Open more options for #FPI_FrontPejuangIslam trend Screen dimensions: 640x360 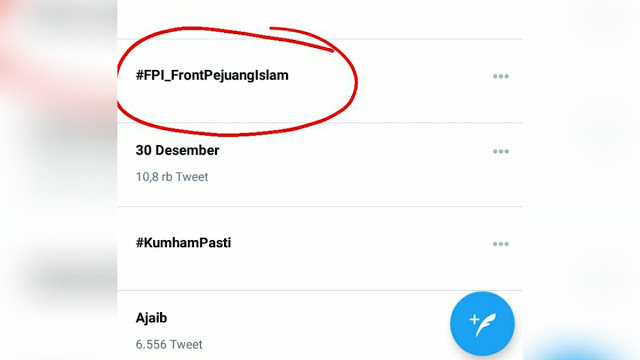tap(501, 76)
